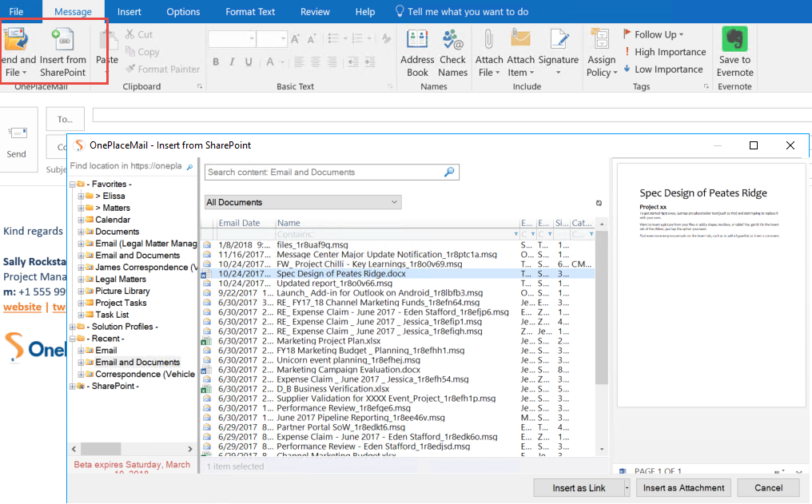This screenshot has width=812, height=504.
Task: Expand the Project Tasks node
Action: [x=81, y=304]
